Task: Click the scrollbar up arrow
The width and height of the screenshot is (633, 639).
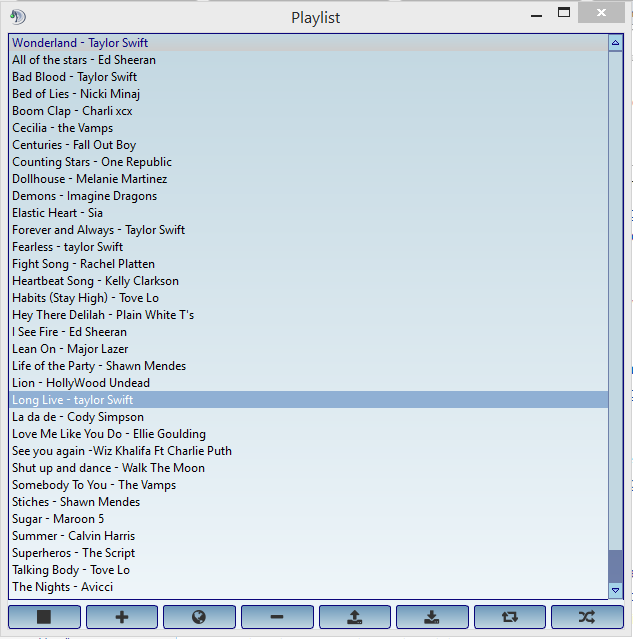Action: click(x=615, y=43)
